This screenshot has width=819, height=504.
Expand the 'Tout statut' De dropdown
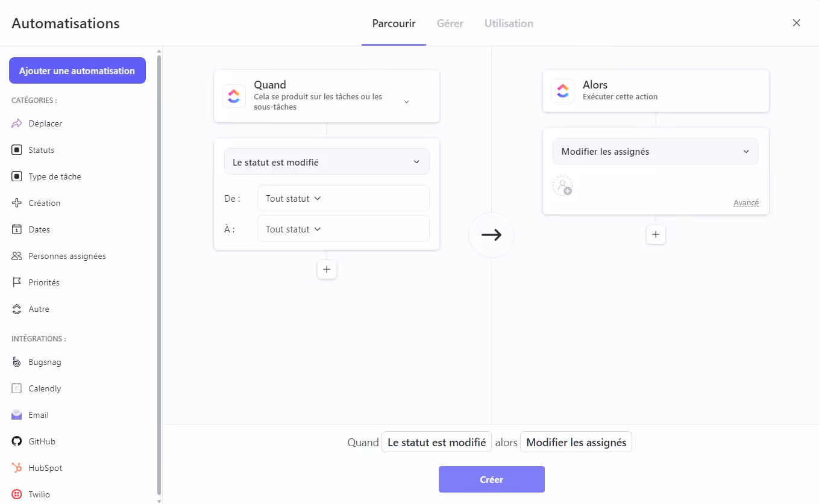pos(292,198)
